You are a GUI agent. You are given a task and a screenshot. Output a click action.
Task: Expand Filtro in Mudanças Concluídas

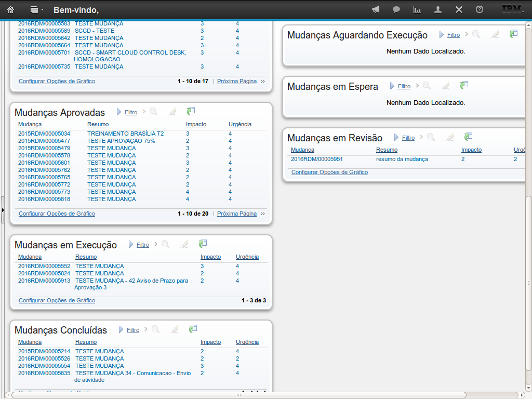point(132,330)
